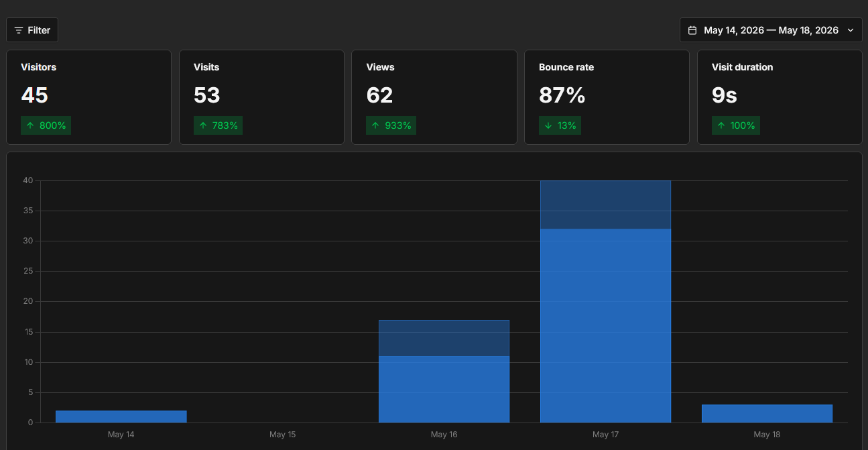Click the May 18 axis label
The image size is (868, 450).
pyautogui.click(x=767, y=435)
